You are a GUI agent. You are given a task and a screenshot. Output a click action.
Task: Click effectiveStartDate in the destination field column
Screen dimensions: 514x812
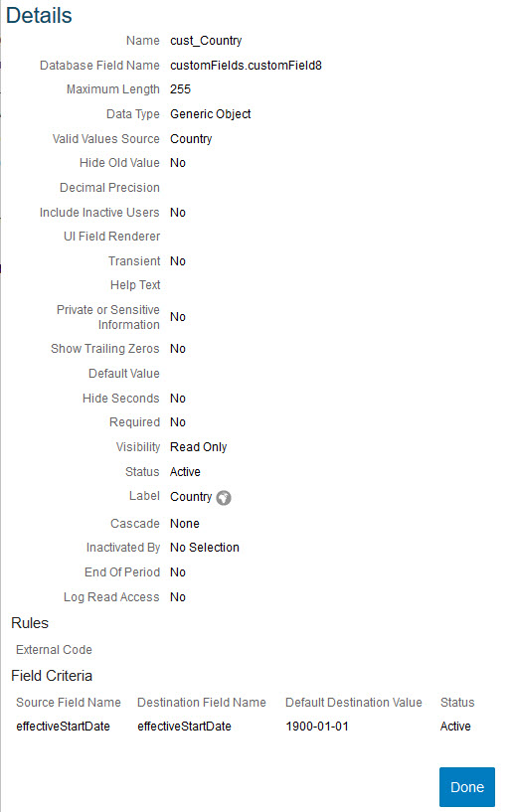click(x=185, y=727)
